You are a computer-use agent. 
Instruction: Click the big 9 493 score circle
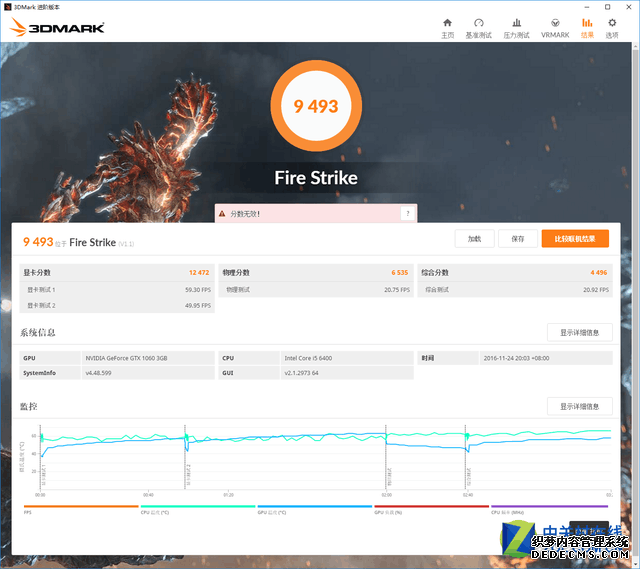coord(316,106)
